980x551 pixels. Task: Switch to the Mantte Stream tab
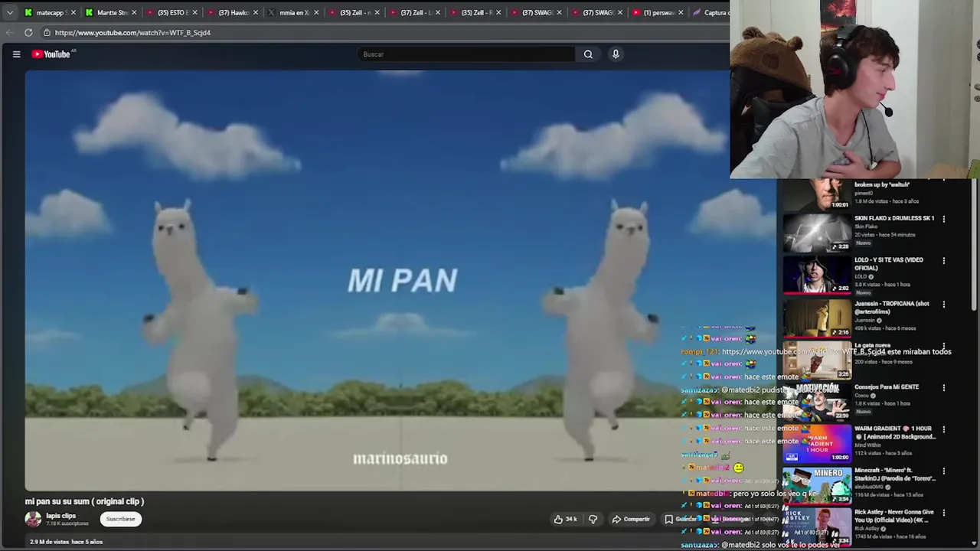(112, 12)
